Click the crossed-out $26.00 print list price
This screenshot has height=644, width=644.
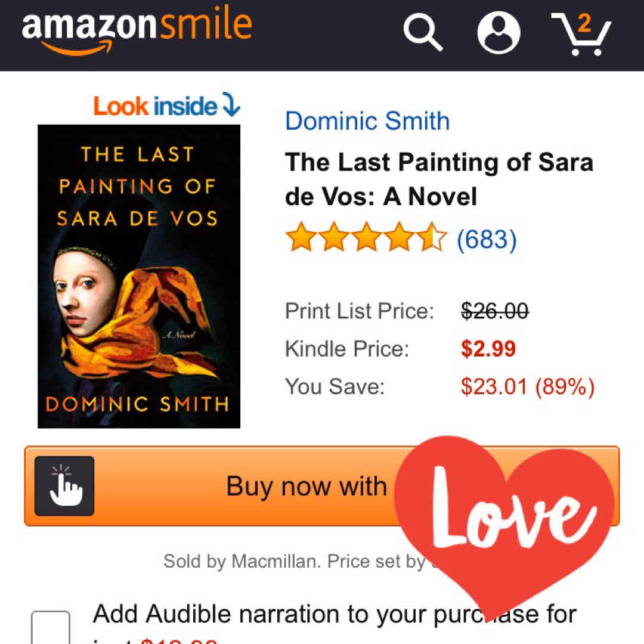point(494,311)
